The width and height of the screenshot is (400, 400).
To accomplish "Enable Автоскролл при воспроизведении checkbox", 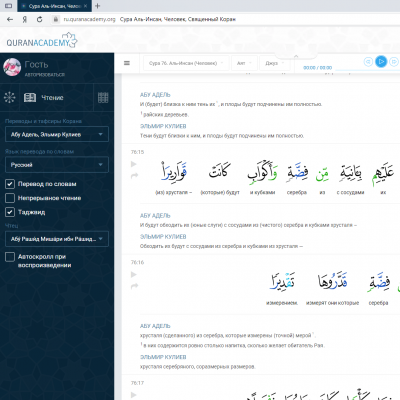I will [x=10, y=257].
